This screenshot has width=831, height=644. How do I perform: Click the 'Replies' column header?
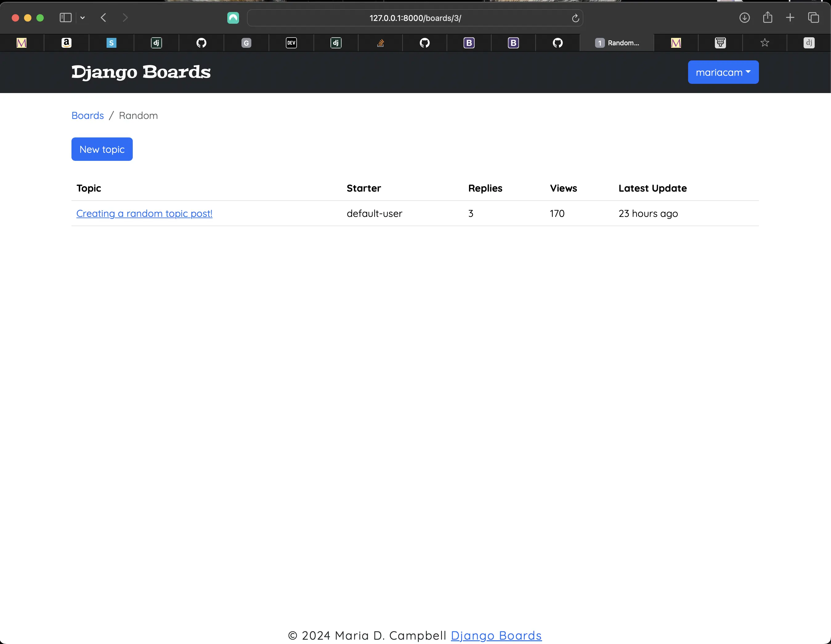(485, 188)
